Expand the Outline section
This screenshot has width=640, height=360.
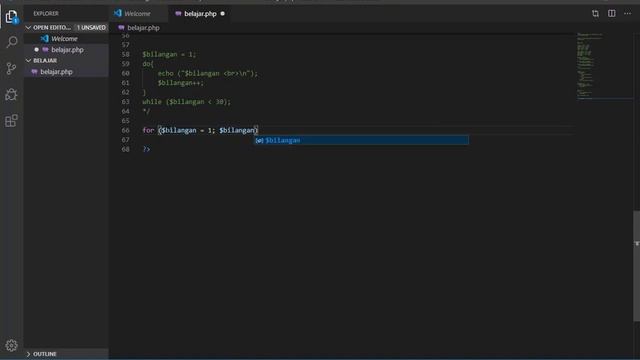[28, 354]
